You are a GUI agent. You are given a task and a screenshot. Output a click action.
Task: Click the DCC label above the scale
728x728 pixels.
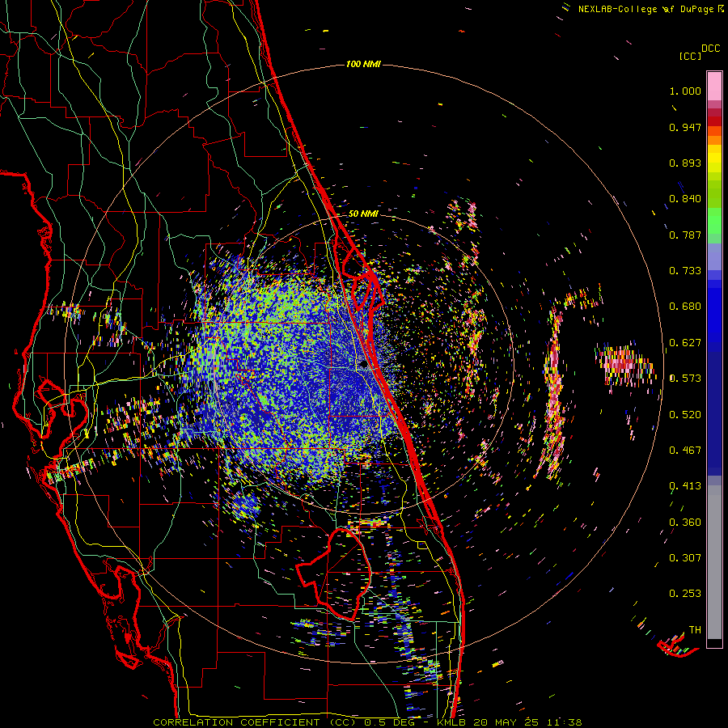click(710, 49)
